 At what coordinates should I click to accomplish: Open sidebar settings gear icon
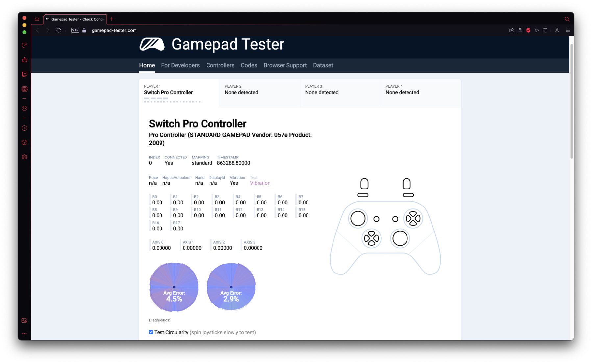24,157
